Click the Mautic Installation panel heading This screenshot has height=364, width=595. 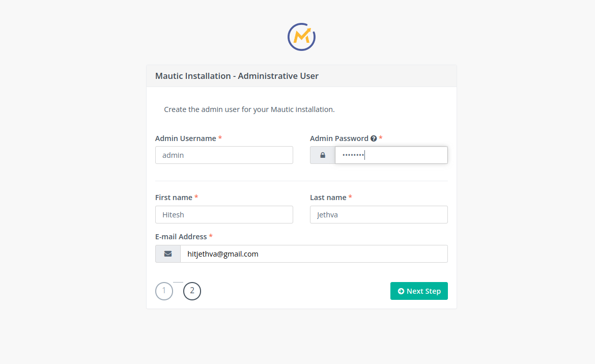tap(237, 76)
